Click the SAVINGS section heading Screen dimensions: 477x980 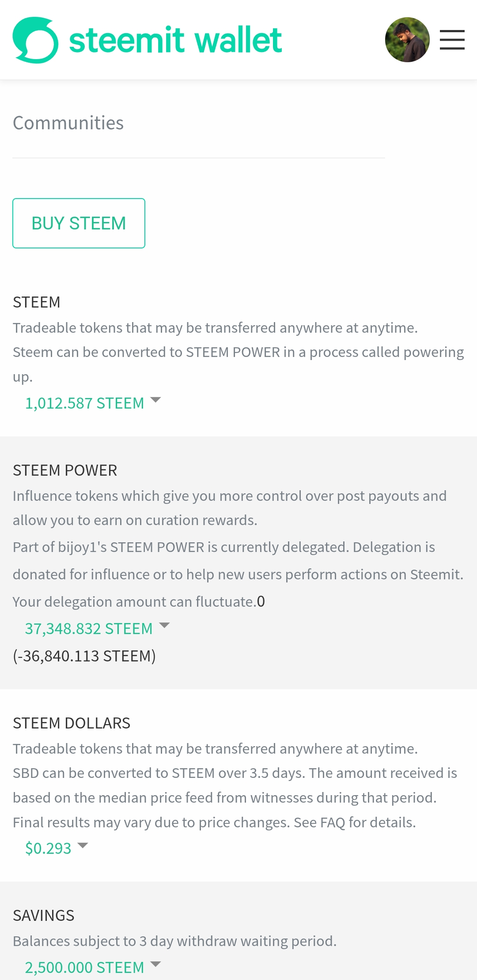pyautogui.click(x=43, y=916)
